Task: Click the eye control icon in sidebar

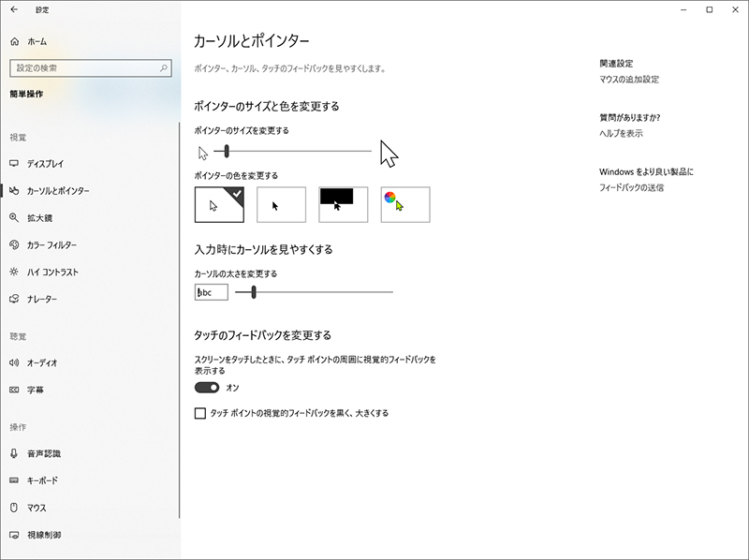Action: pyautogui.click(x=14, y=535)
